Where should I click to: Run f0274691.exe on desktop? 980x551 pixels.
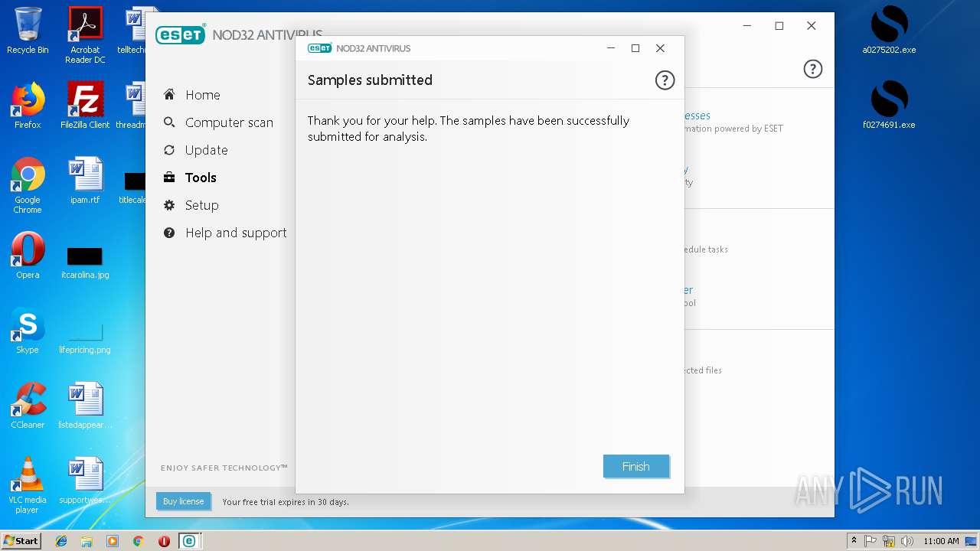[889, 106]
